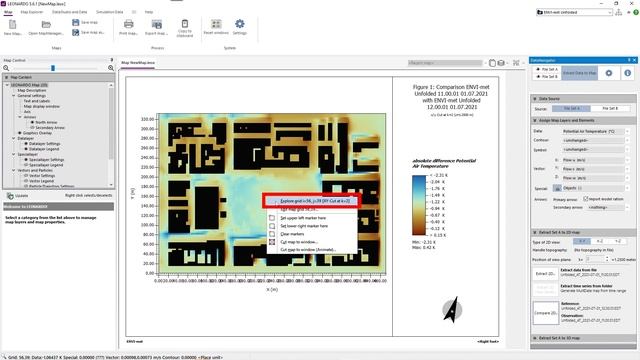Select the X-Y 2D view type
The width and height of the screenshot is (640, 360).
582,242
